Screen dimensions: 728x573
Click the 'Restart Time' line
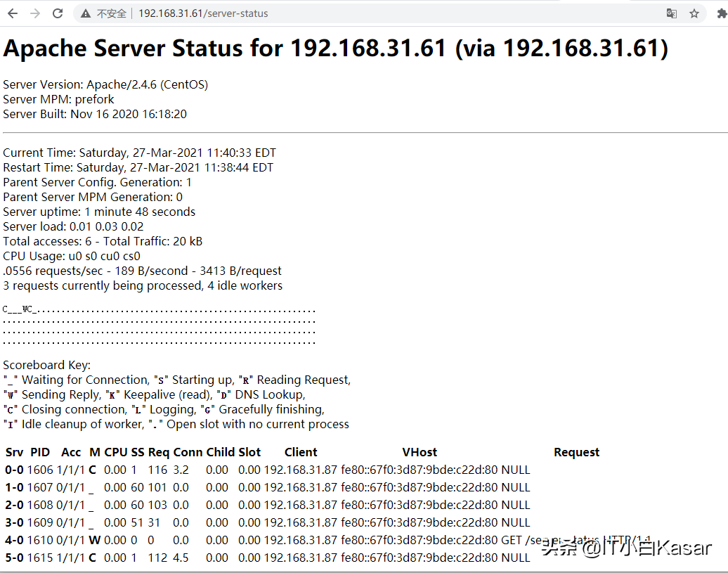point(138,167)
